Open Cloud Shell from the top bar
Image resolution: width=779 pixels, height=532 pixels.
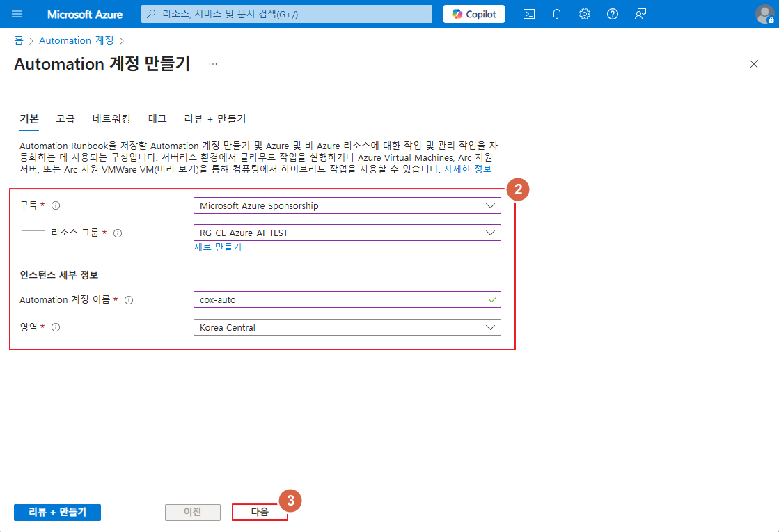529,14
